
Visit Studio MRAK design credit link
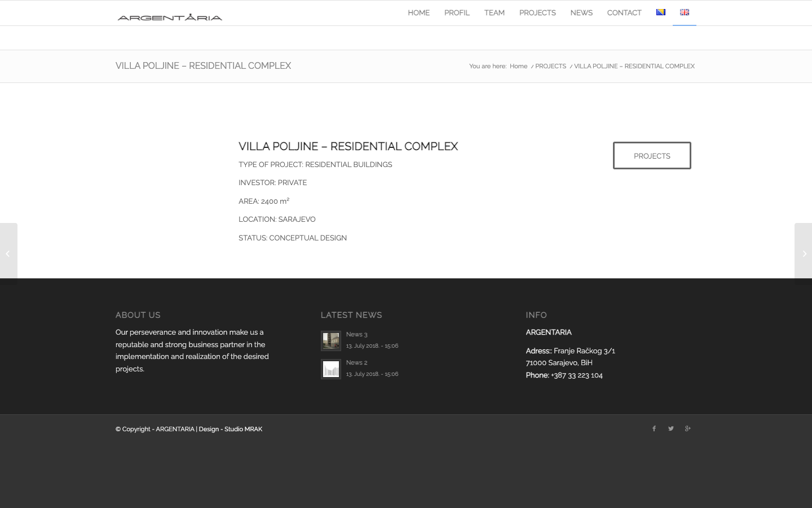tap(243, 429)
